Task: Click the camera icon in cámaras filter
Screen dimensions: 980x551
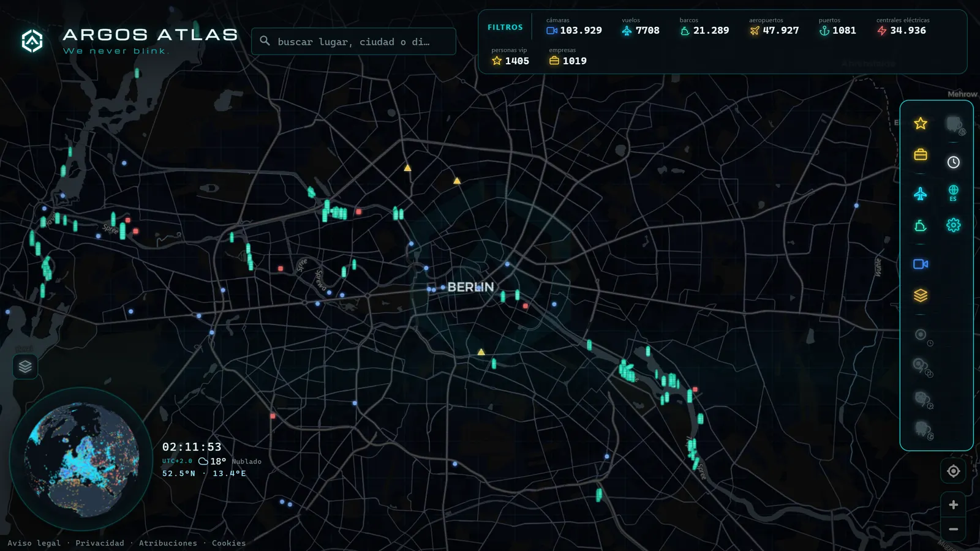Action: (x=552, y=31)
